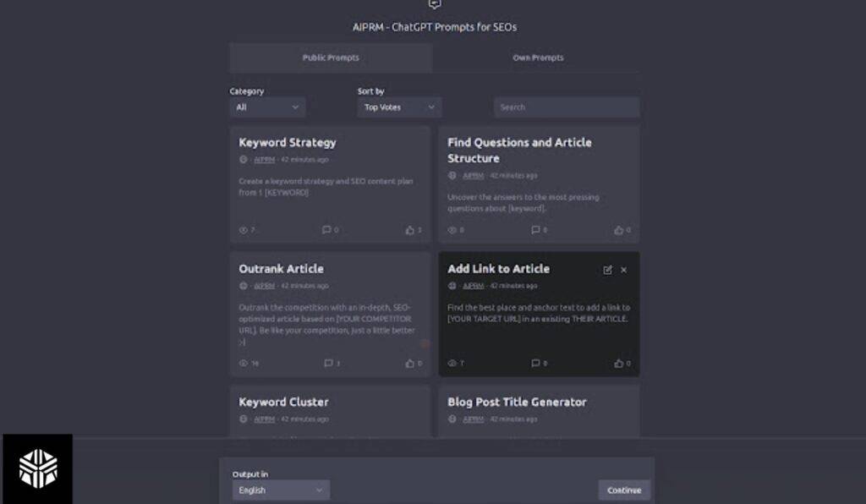This screenshot has width=866, height=504.
Task: Click comments icon on Find Questions card
Action: click(x=535, y=230)
